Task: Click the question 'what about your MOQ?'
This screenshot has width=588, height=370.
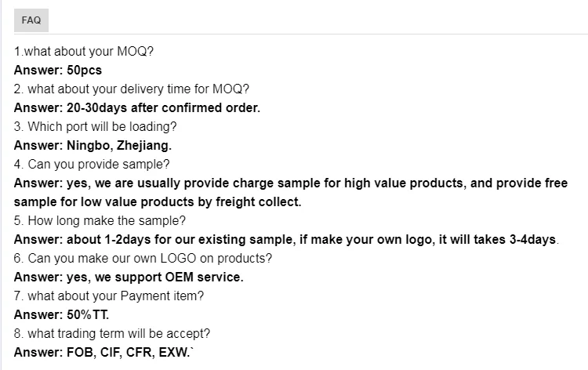Action: (84, 52)
